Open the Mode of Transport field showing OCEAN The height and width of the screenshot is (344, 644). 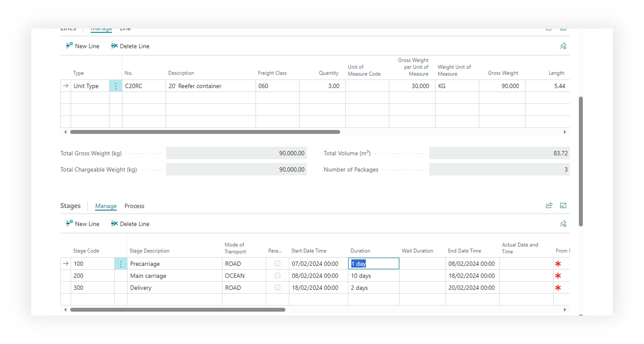(x=244, y=276)
